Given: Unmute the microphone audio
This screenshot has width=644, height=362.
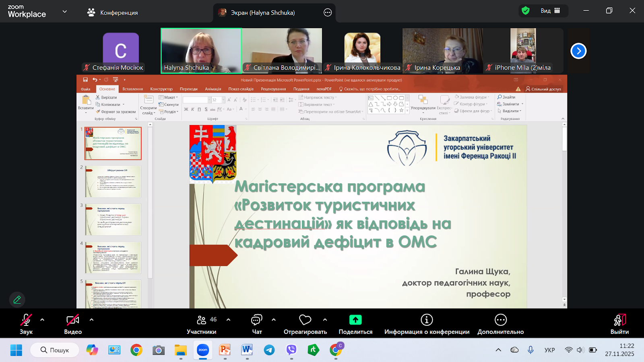Looking at the screenshot, I should coord(26,324).
